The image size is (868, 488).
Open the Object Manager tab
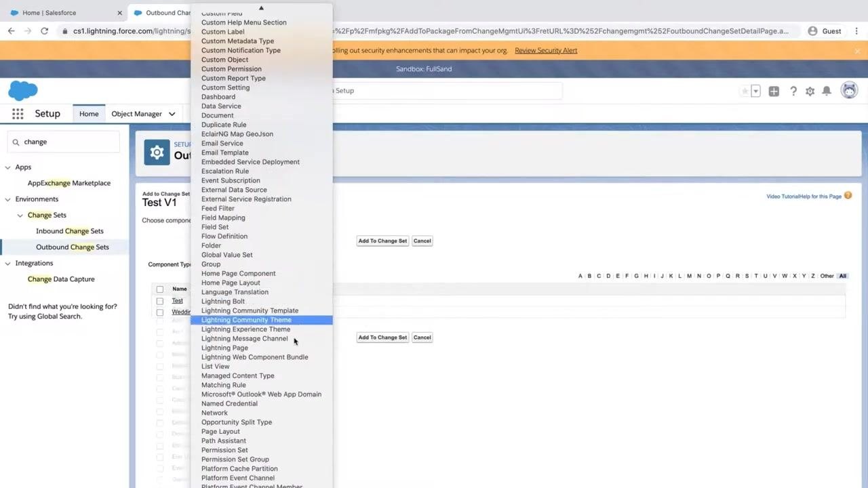tap(136, 114)
